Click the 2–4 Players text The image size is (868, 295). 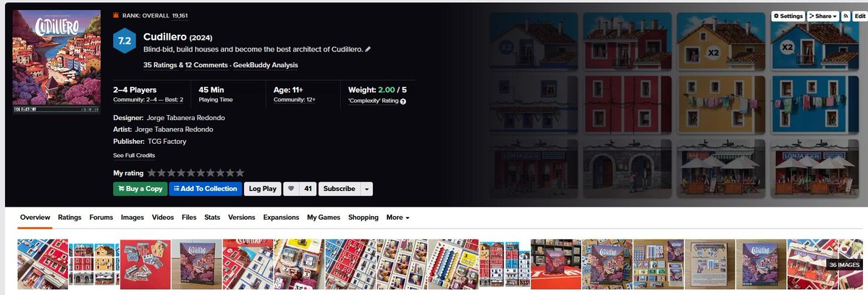click(135, 90)
